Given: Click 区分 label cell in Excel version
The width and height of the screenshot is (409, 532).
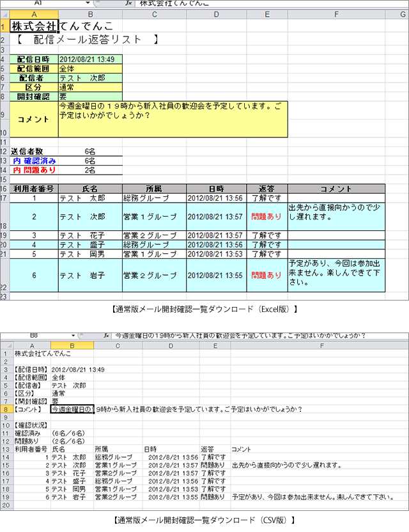Looking at the screenshot, I should click(34, 87).
